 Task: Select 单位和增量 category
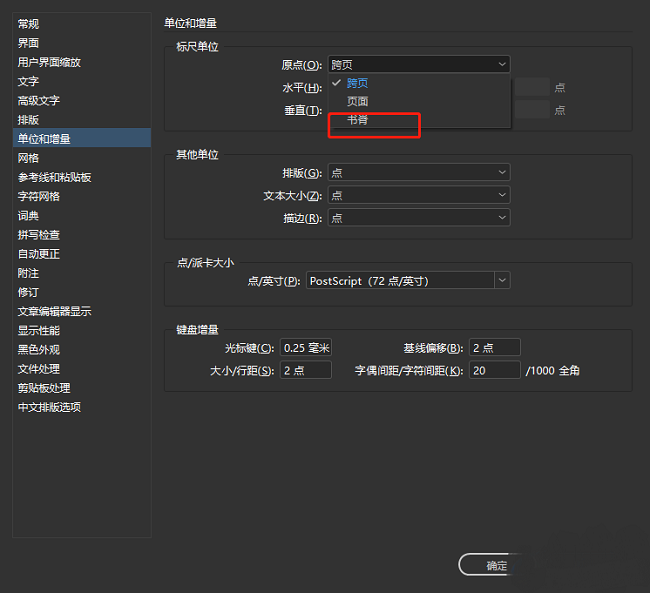82,139
